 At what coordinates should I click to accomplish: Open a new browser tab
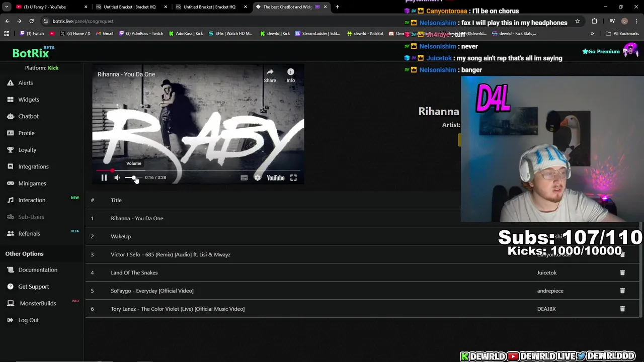pyautogui.click(x=337, y=7)
